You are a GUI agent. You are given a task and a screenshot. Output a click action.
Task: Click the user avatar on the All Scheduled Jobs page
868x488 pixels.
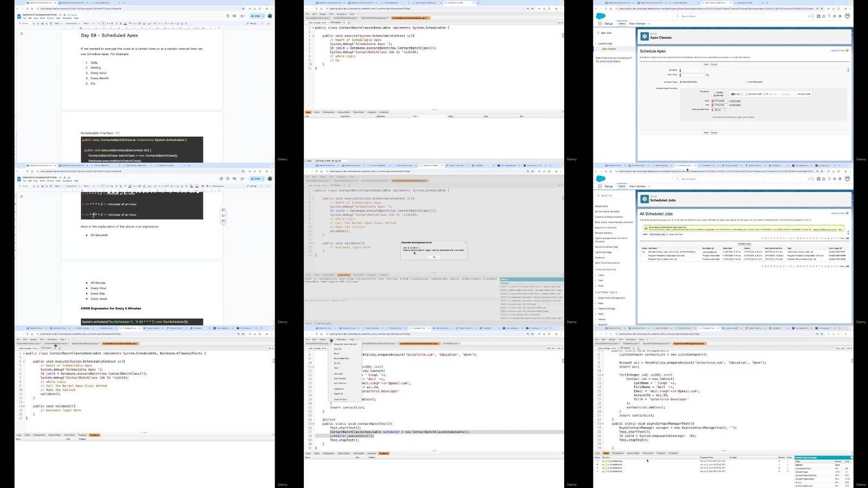click(x=847, y=179)
